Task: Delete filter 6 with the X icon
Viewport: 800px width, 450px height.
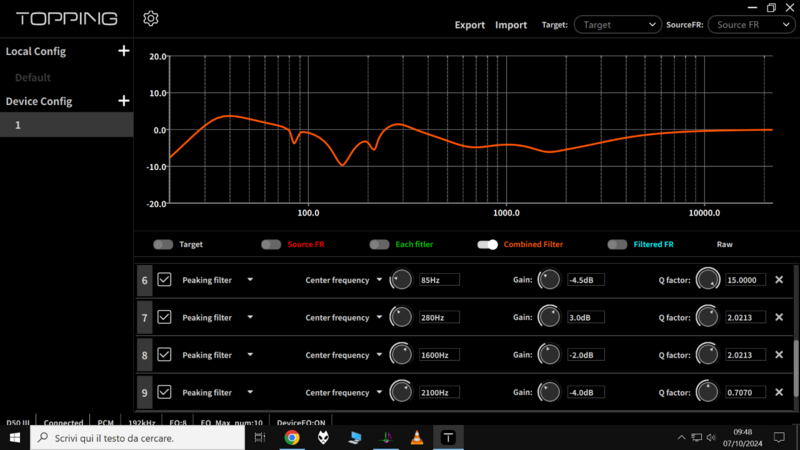Action: [779, 281]
